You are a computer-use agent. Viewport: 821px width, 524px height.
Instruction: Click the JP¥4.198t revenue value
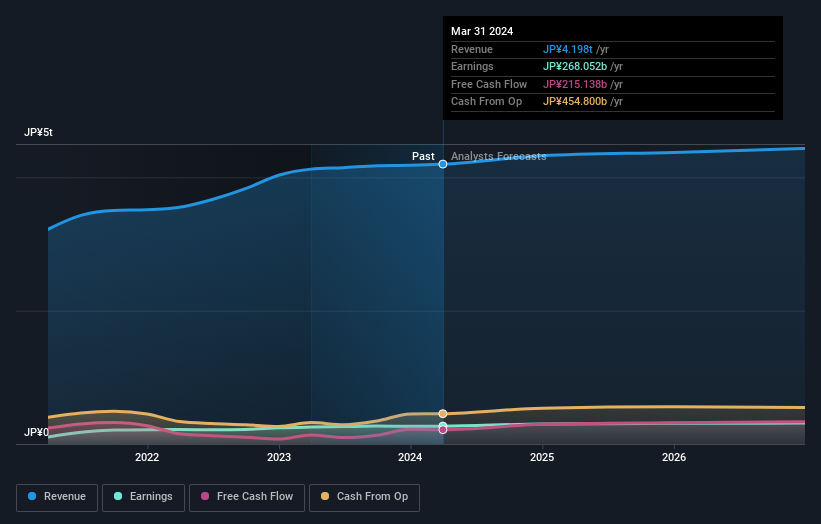click(x=568, y=49)
